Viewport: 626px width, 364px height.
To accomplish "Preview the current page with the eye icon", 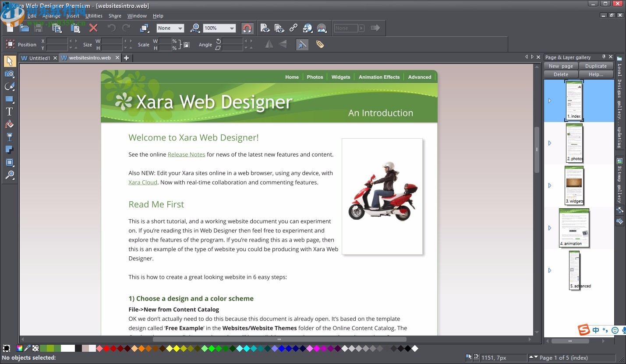I will tap(265, 28).
